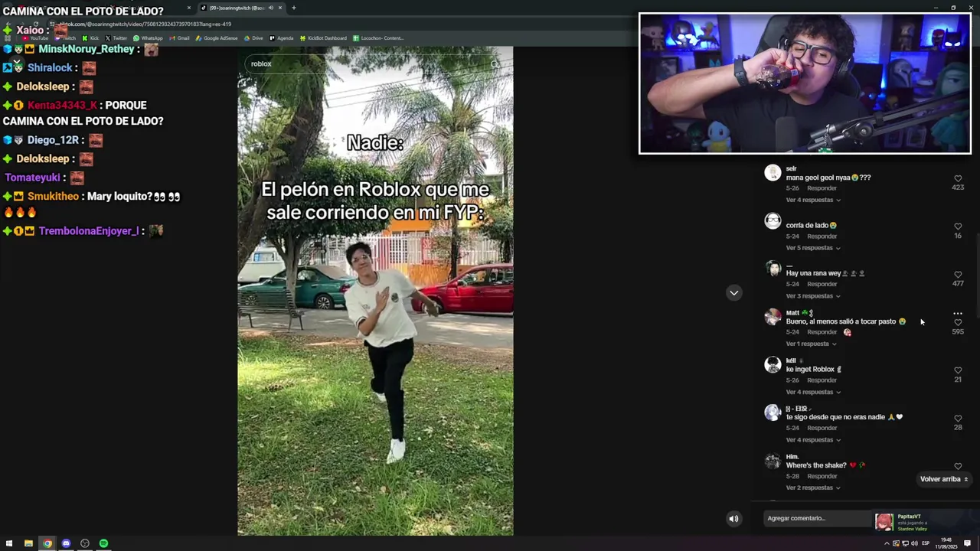Mute the tab via its speaker icon
Image resolution: width=980 pixels, height=551 pixels.
[270, 8]
